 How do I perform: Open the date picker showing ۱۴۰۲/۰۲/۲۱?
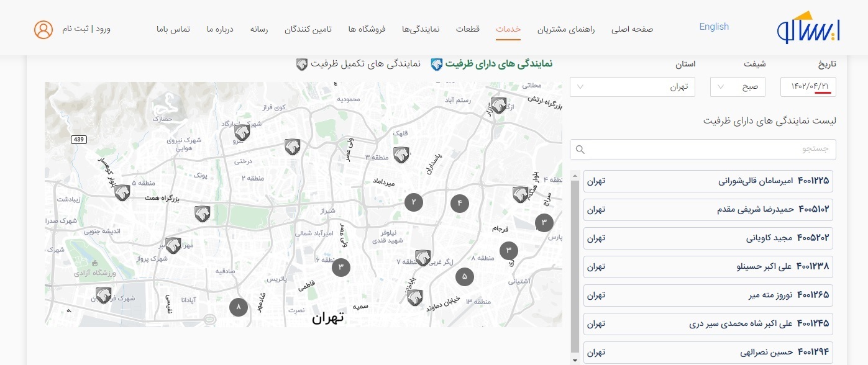coord(808,86)
